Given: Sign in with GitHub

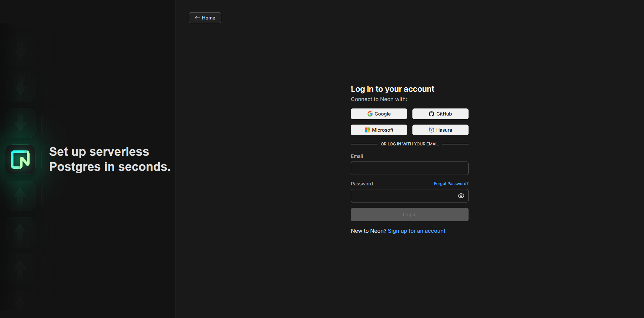Looking at the screenshot, I should click(440, 114).
